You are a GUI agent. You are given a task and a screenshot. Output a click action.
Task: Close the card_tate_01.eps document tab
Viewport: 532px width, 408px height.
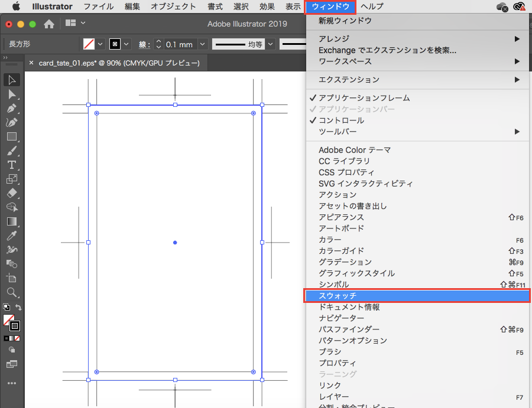32,63
